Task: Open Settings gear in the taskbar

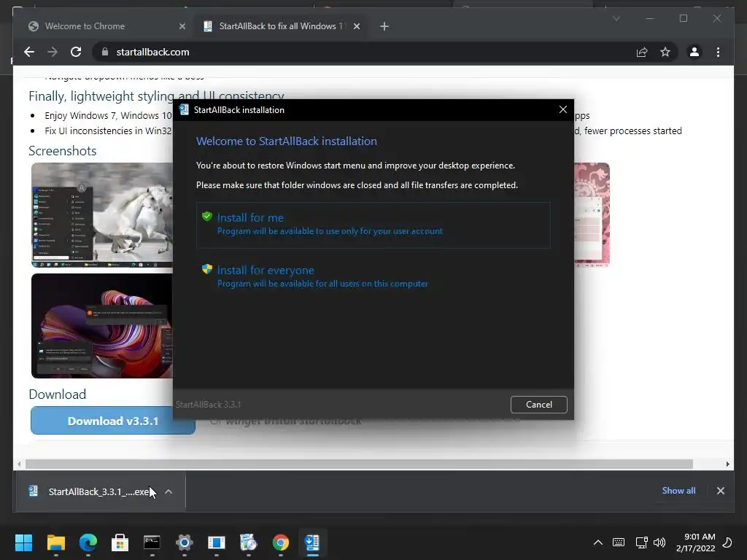Action: (x=185, y=542)
